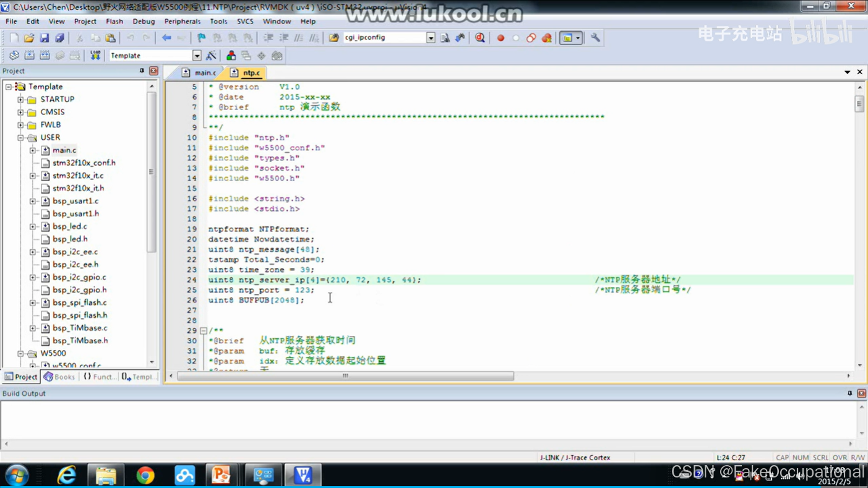Viewport: 868px width, 488px height.
Task: Expand the STARTUP folder
Action: tap(20, 100)
